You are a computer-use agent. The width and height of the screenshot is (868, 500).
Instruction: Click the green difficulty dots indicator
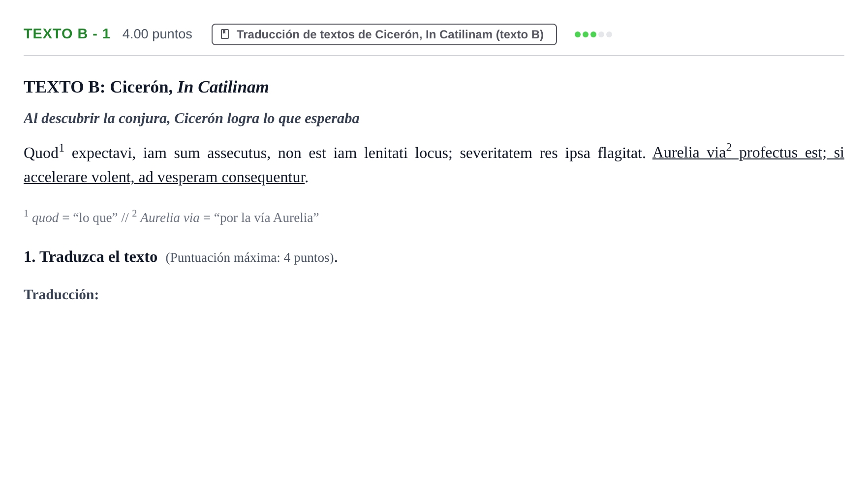[x=593, y=34]
